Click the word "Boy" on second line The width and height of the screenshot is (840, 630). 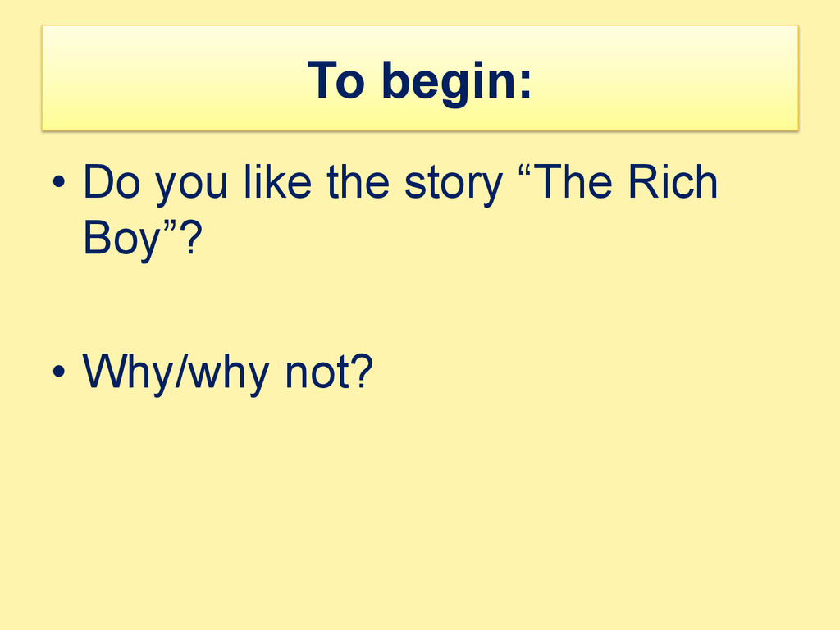point(122,240)
